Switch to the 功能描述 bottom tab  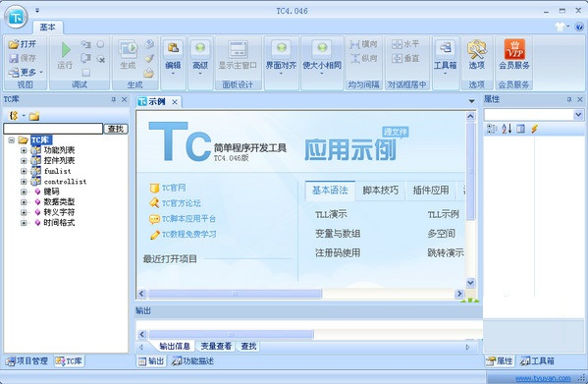[x=193, y=361]
